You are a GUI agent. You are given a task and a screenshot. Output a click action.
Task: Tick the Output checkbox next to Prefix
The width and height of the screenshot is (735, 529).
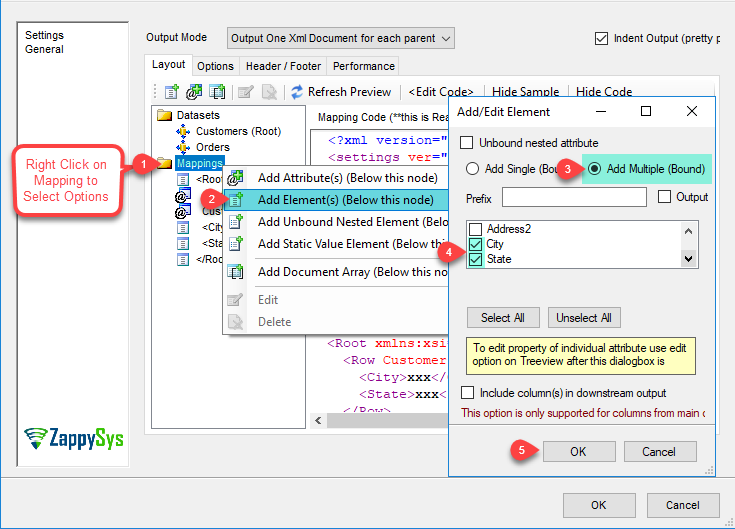(x=664, y=197)
